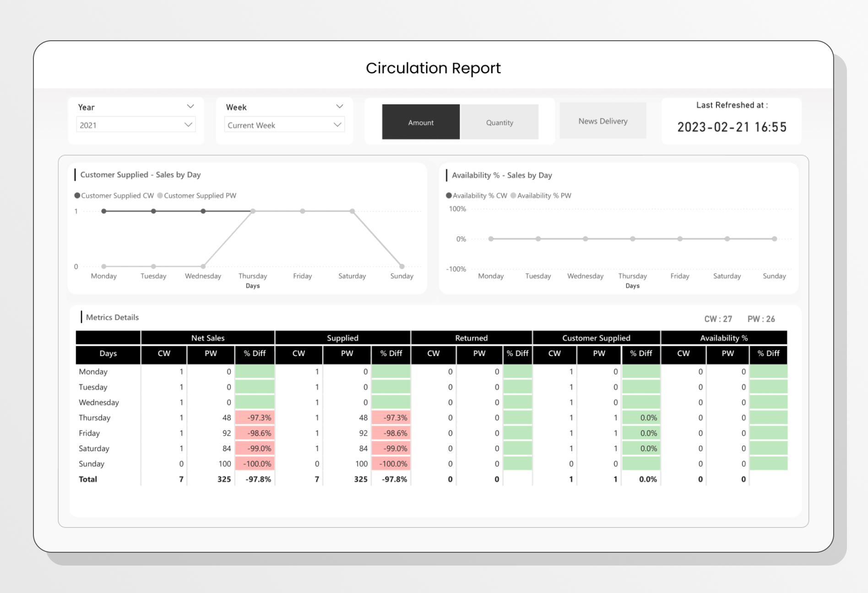The width and height of the screenshot is (868, 593).
Task: Open the Current Week dropdown
Action: coord(284,125)
